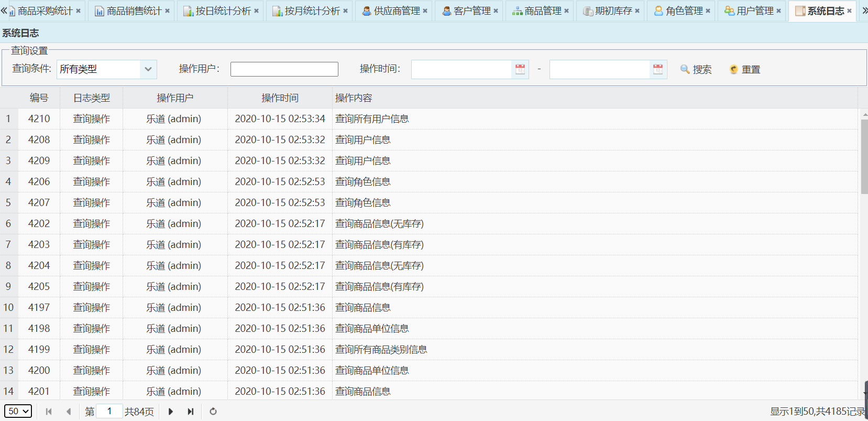Viewport: 868px width, 421px height.
Task: Open the 50 page size dropdown
Action: pos(18,412)
